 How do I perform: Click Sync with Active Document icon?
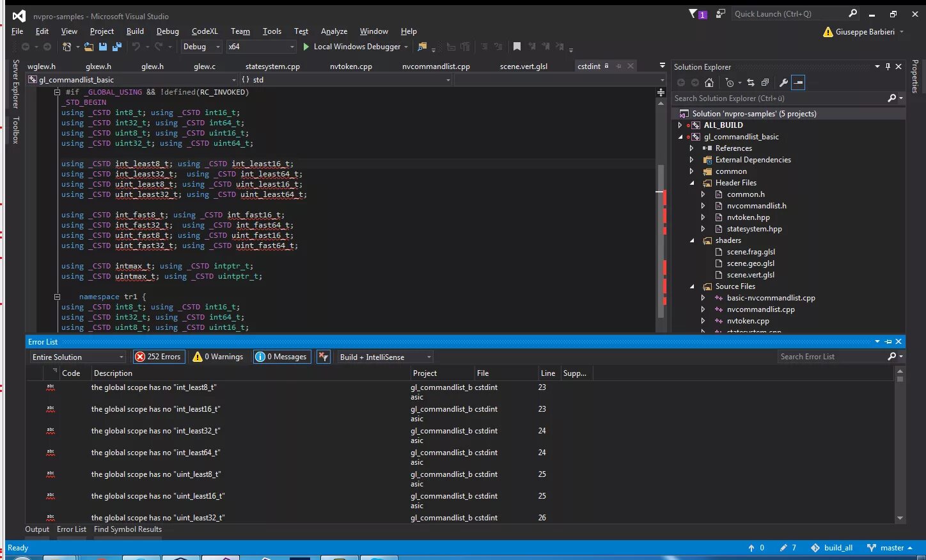[x=751, y=82]
